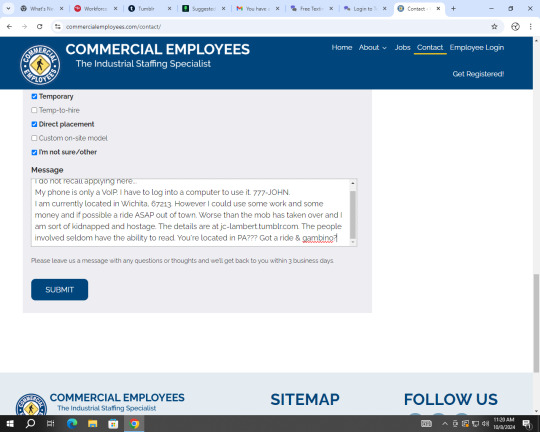The height and width of the screenshot is (432, 540).
Task: Open a new tab with the plus button
Action: [453, 9]
